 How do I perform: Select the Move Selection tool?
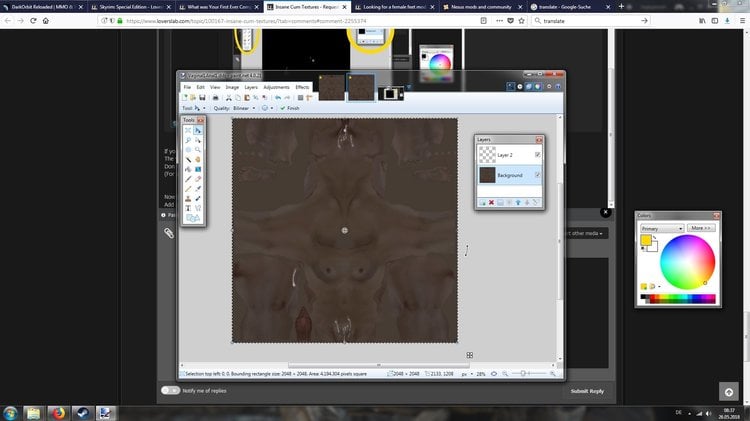(x=198, y=140)
